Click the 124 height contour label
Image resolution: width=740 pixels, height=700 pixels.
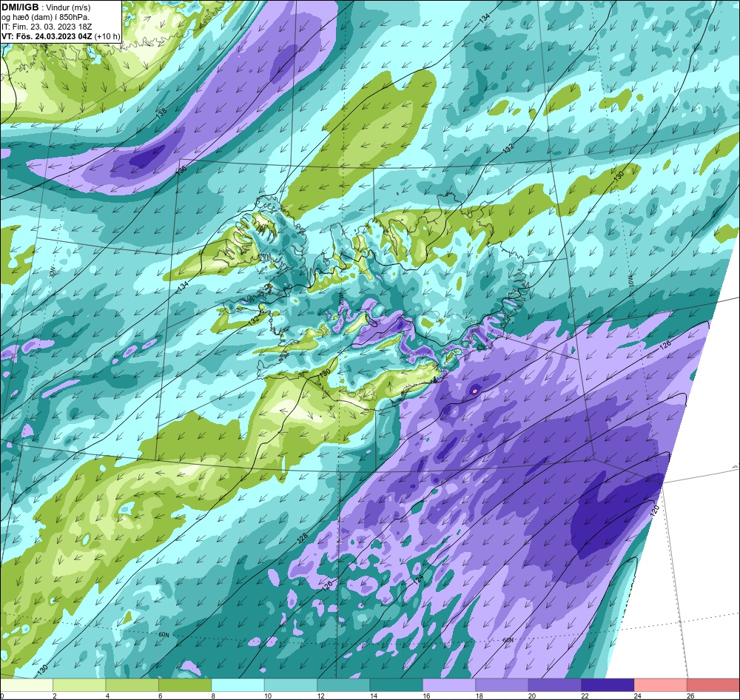418,580
